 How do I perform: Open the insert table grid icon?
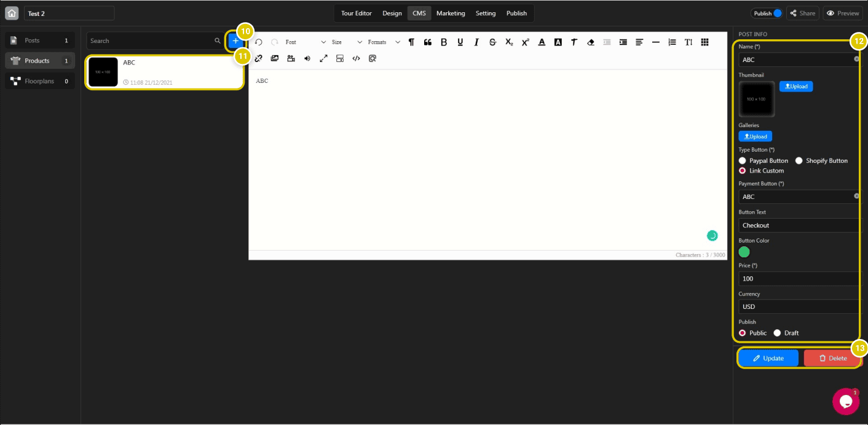704,42
